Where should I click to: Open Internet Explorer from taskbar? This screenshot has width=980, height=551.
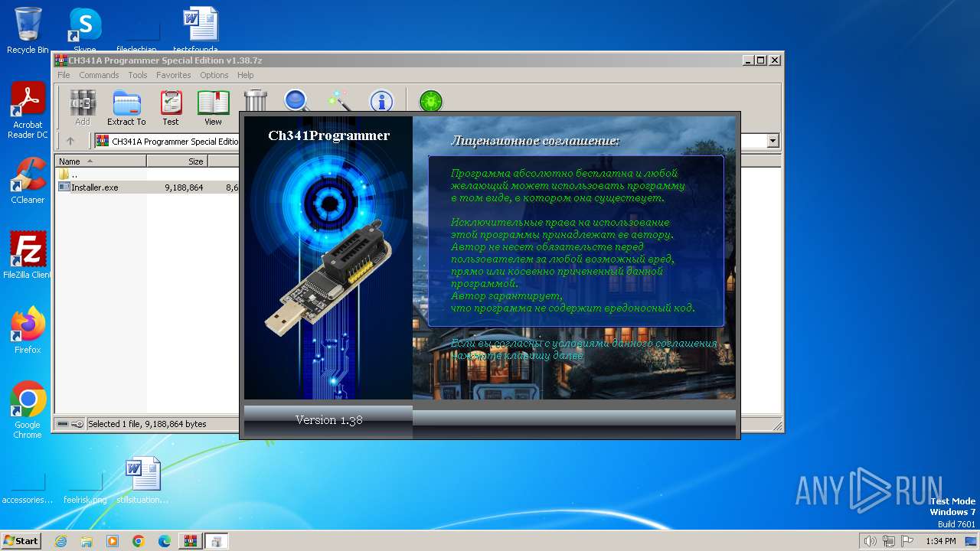pyautogui.click(x=60, y=541)
